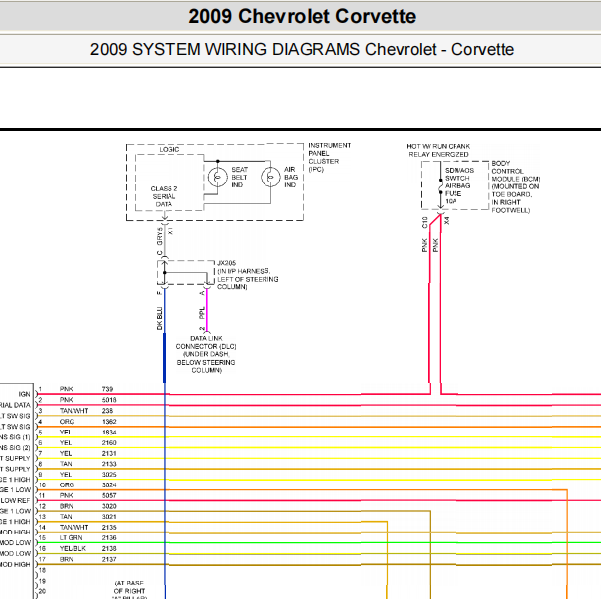Click circuit number '3025'

(x=109, y=474)
